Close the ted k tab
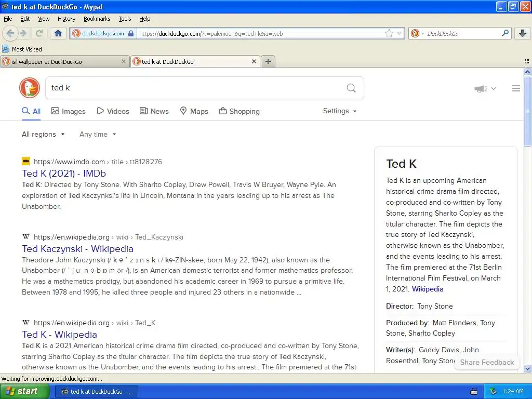Viewport: 532px width, 399px height. 254,61
